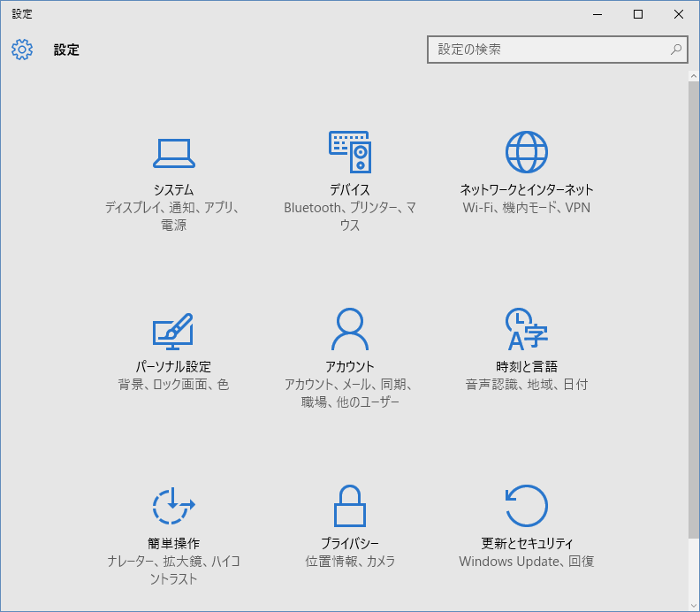Viewport: 700px width, 612px height.
Task: Click the 背景、ロック画面、色 description
Action: click(173, 385)
